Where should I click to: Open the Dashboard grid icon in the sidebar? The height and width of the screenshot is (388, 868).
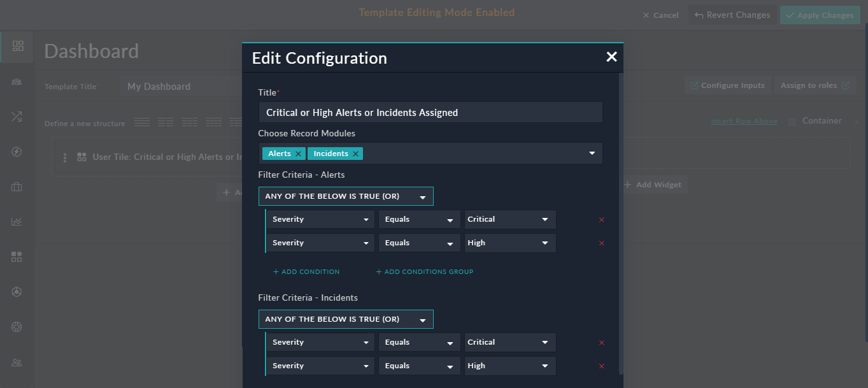click(x=17, y=47)
